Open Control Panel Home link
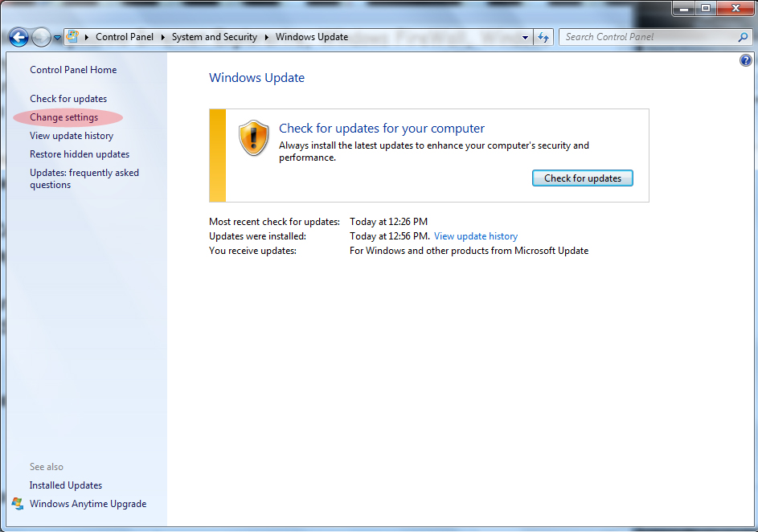 click(x=73, y=70)
